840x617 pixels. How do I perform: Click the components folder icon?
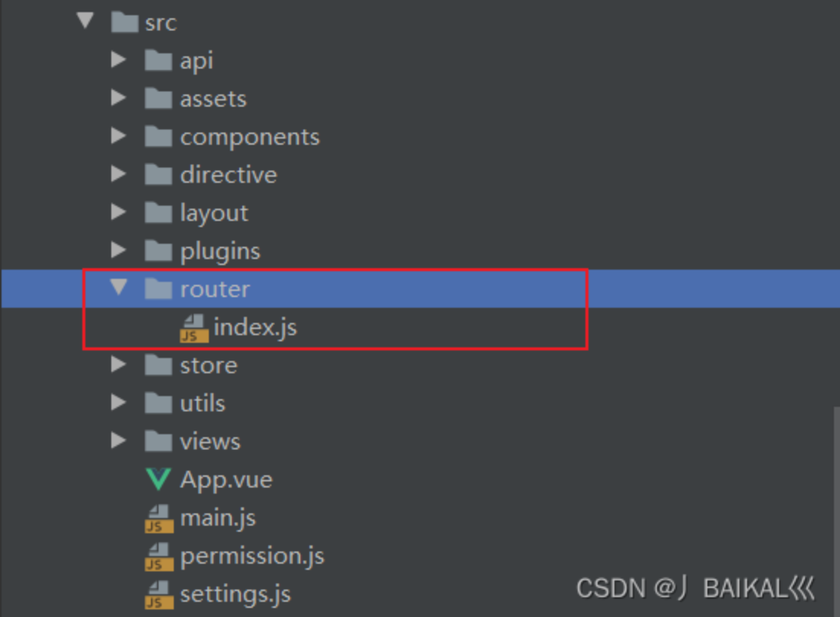click(x=158, y=136)
